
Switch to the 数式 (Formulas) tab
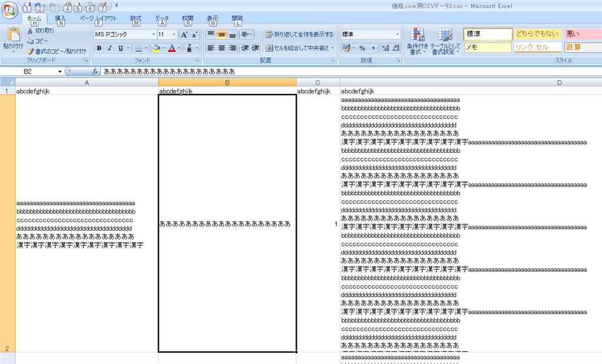click(136, 18)
